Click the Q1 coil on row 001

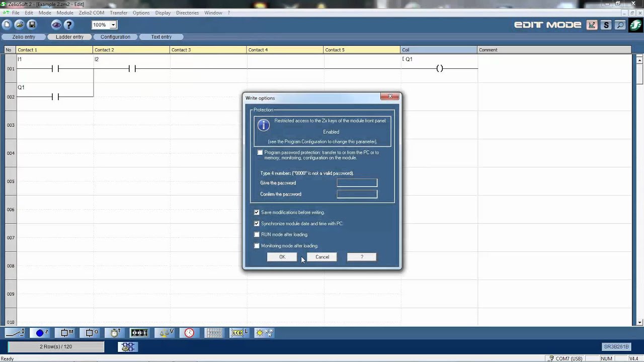[x=439, y=68]
